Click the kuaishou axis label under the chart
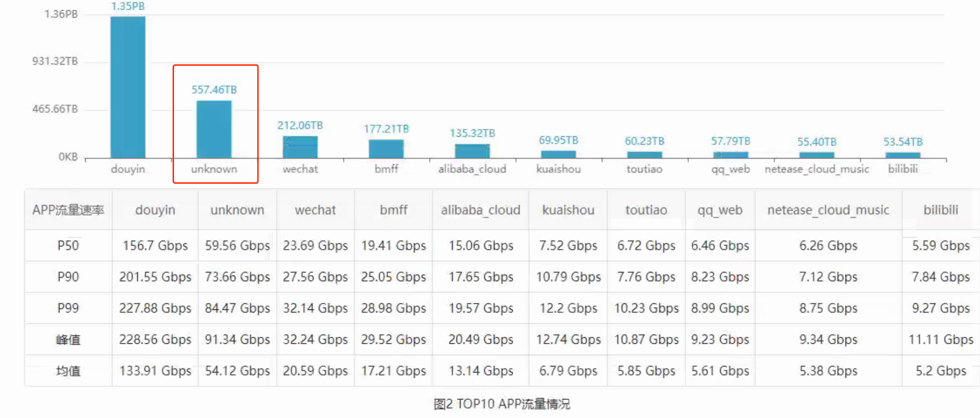 [x=558, y=169]
